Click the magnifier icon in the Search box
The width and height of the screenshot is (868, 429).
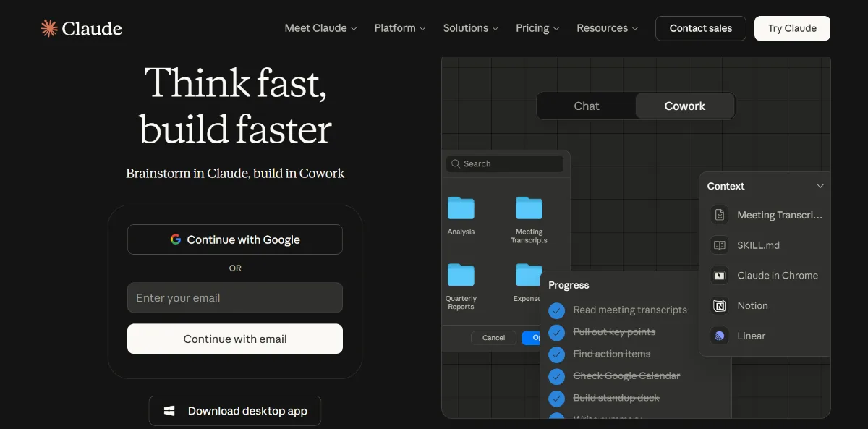(x=456, y=164)
